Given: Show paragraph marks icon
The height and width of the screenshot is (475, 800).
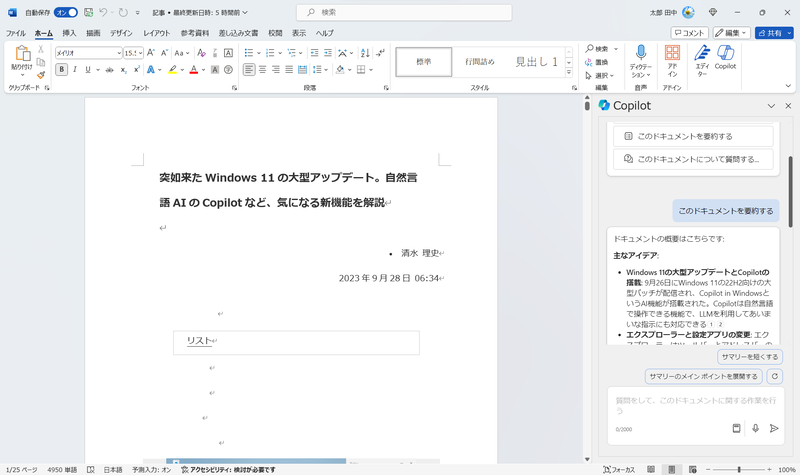Looking at the screenshot, I should [x=380, y=53].
